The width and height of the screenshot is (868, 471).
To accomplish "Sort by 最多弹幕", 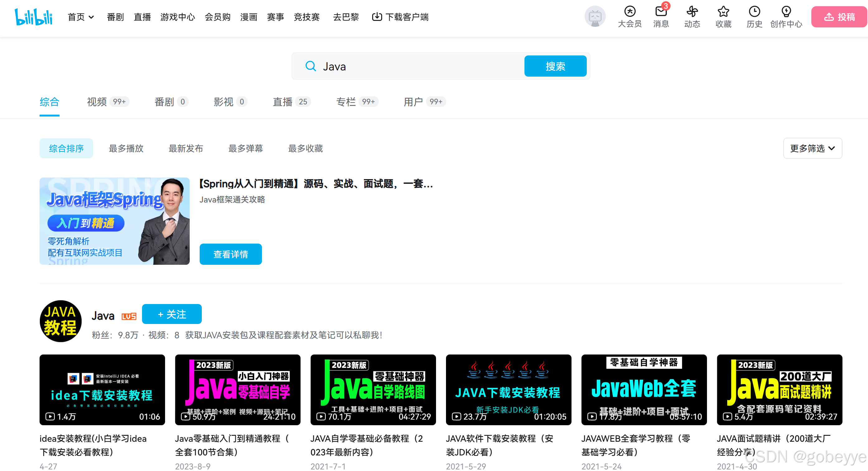I will (246, 148).
